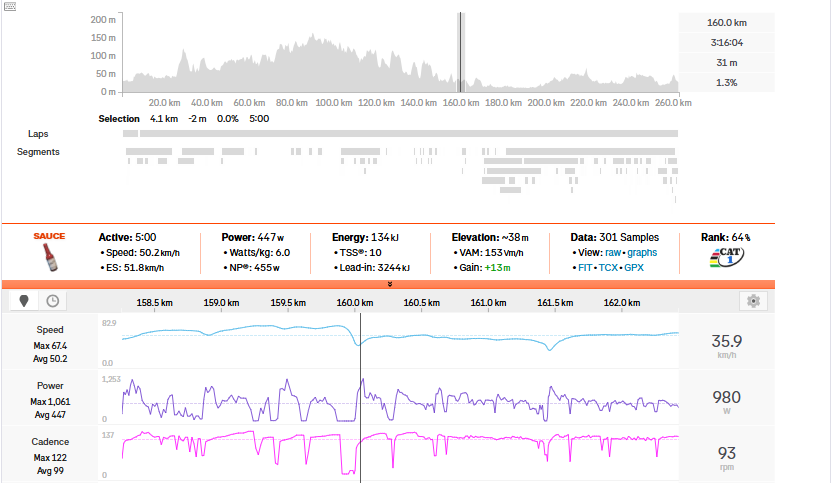Image resolution: width=832 pixels, height=483 pixels.
Task: Select the first segment bar in Segments row
Action: (x=149, y=151)
